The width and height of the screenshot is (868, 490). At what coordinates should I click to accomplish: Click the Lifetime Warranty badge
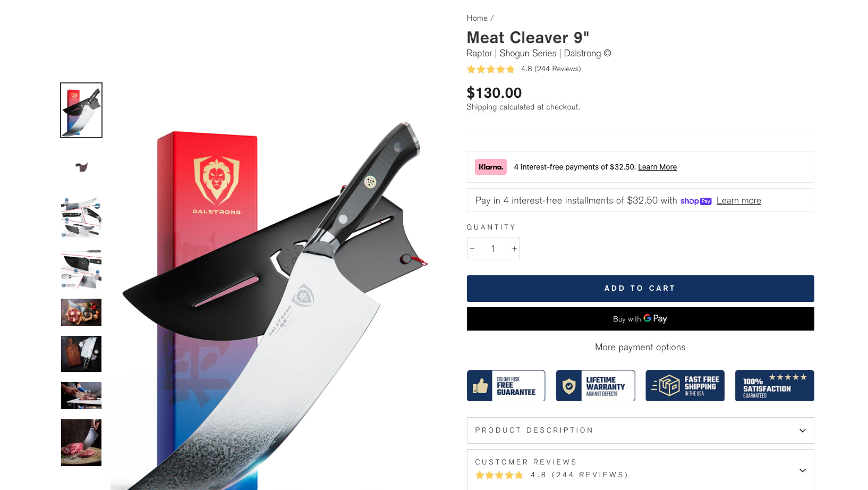click(x=595, y=386)
